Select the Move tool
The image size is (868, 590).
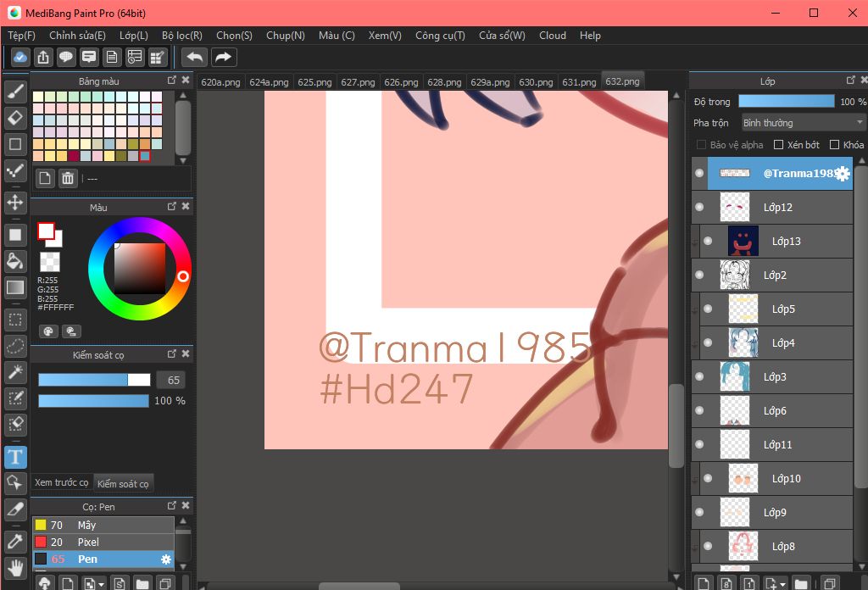point(15,202)
